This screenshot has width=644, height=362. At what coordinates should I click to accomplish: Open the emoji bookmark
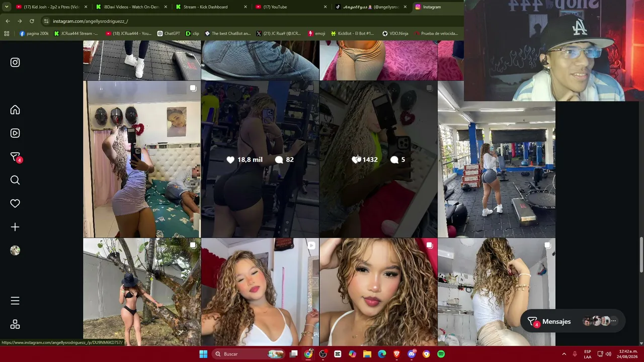coord(317,34)
